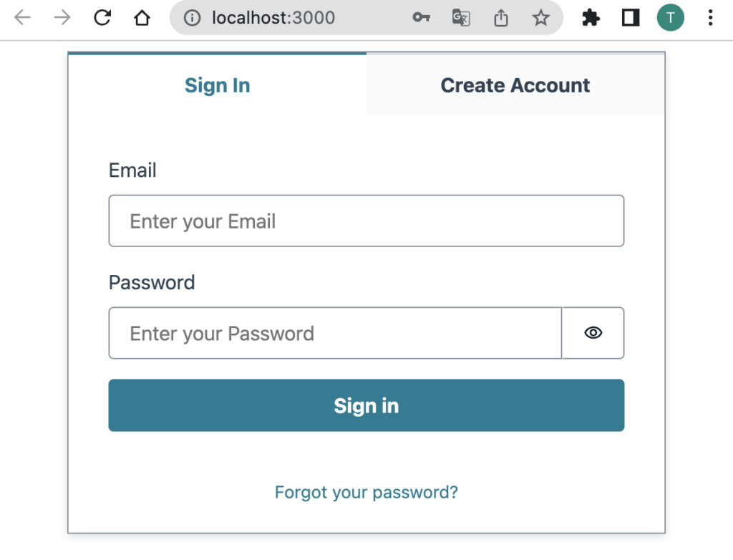Click the browser forward arrow
Screen dimensions: 733x560
pos(62,18)
